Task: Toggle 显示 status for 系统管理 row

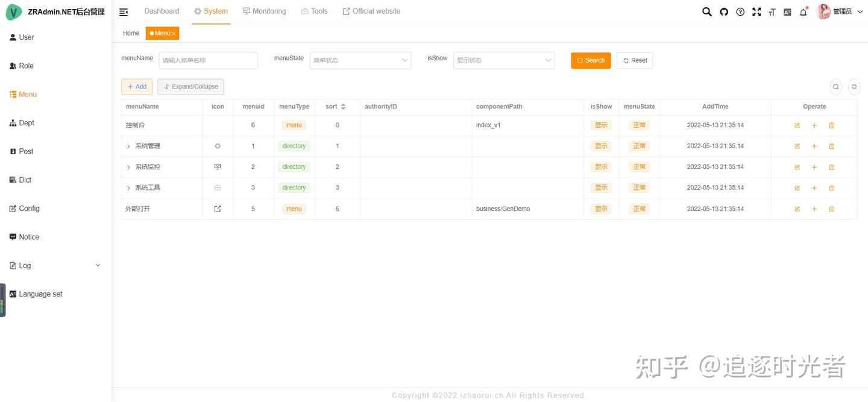Action: click(601, 145)
